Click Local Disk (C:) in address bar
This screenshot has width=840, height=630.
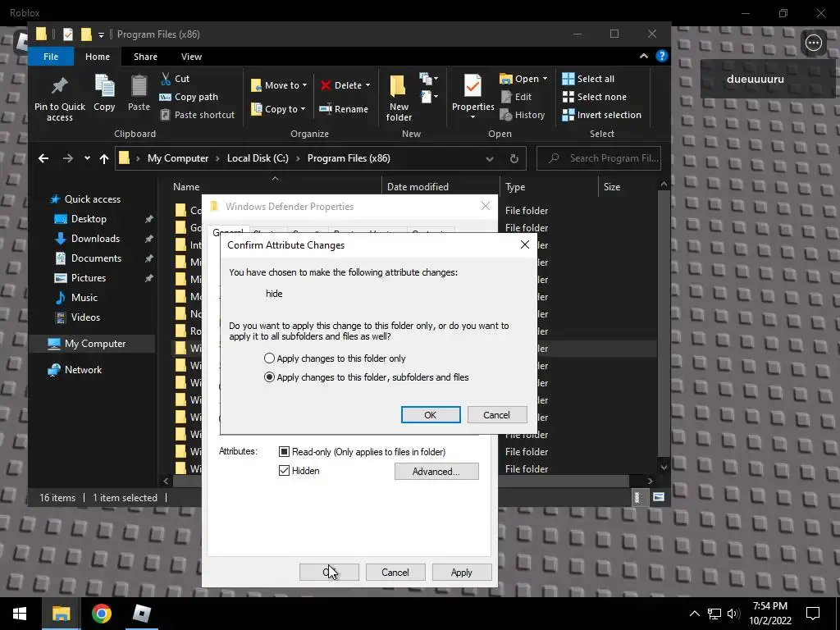[258, 158]
